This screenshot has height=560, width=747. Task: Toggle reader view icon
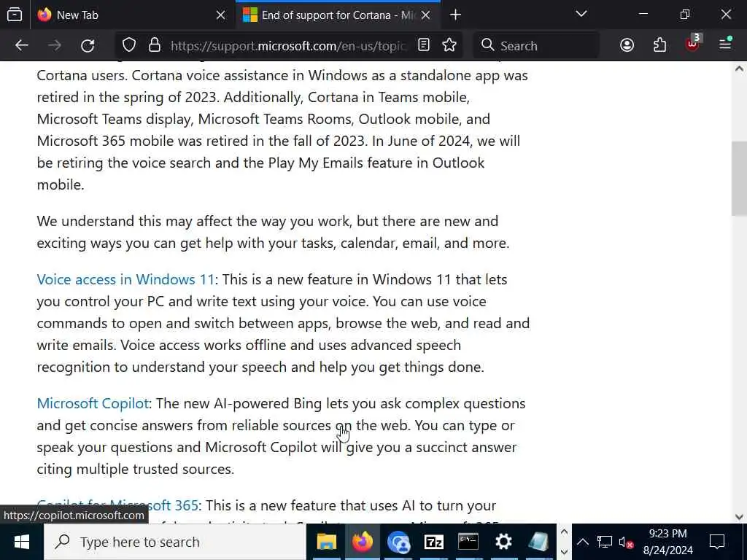424,45
